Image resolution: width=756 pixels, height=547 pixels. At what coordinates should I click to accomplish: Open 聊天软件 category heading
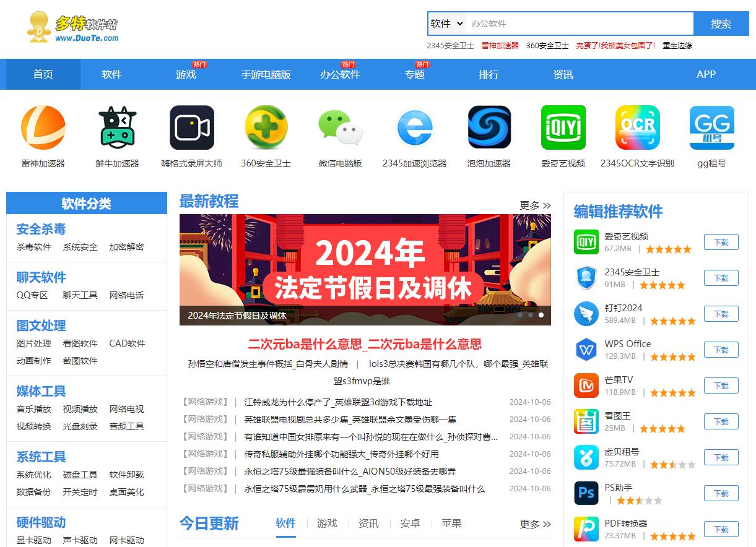41,277
